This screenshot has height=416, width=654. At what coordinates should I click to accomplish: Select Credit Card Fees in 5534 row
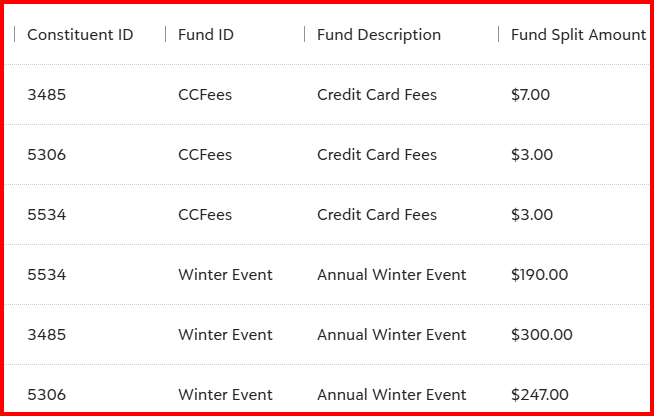pyautogui.click(x=377, y=215)
